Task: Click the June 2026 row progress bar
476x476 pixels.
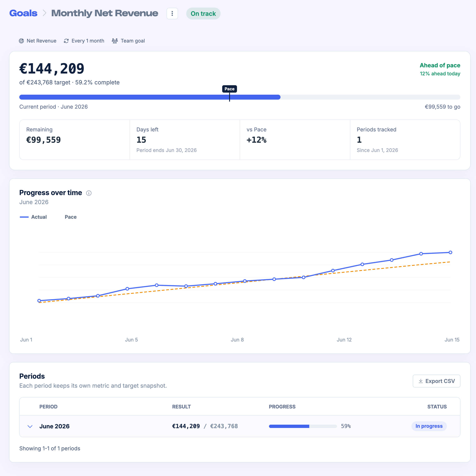Action: [x=303, y=426]
